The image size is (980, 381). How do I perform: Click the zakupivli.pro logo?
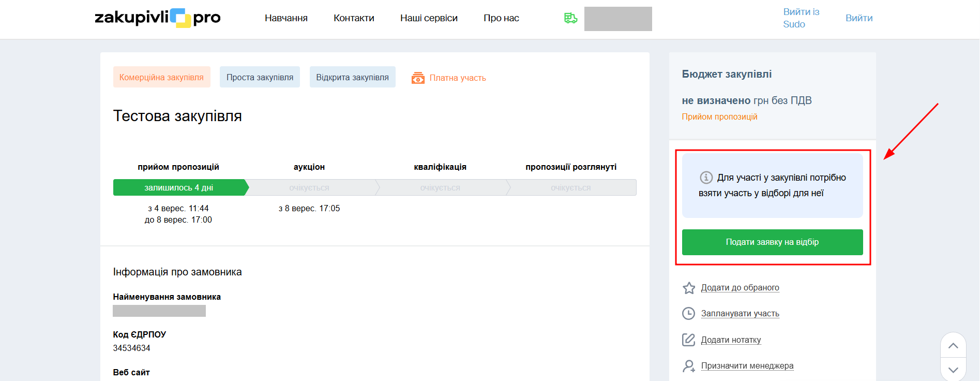tap(157, 18)
